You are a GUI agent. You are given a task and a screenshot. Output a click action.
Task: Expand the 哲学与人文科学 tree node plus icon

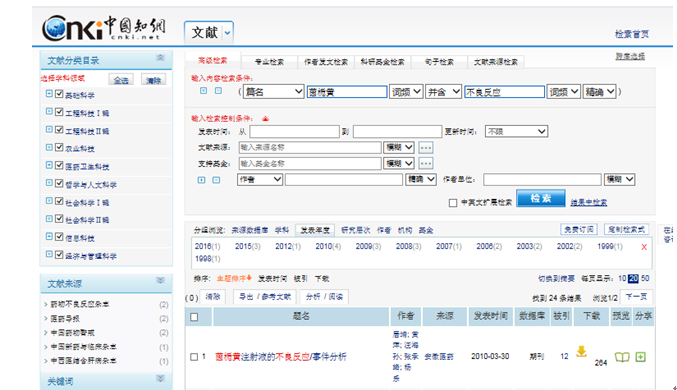pyautogui.click(x=49, y=183)
